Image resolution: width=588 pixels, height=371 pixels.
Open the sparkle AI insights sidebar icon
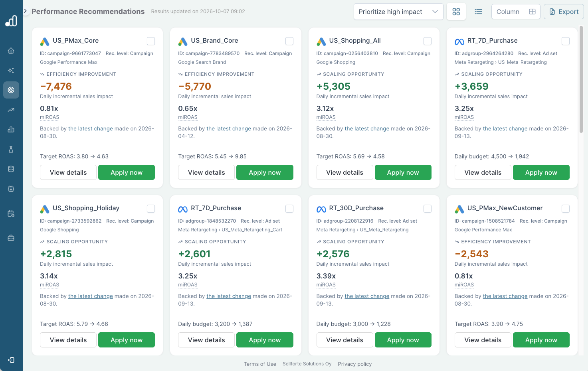click(11, 70)
